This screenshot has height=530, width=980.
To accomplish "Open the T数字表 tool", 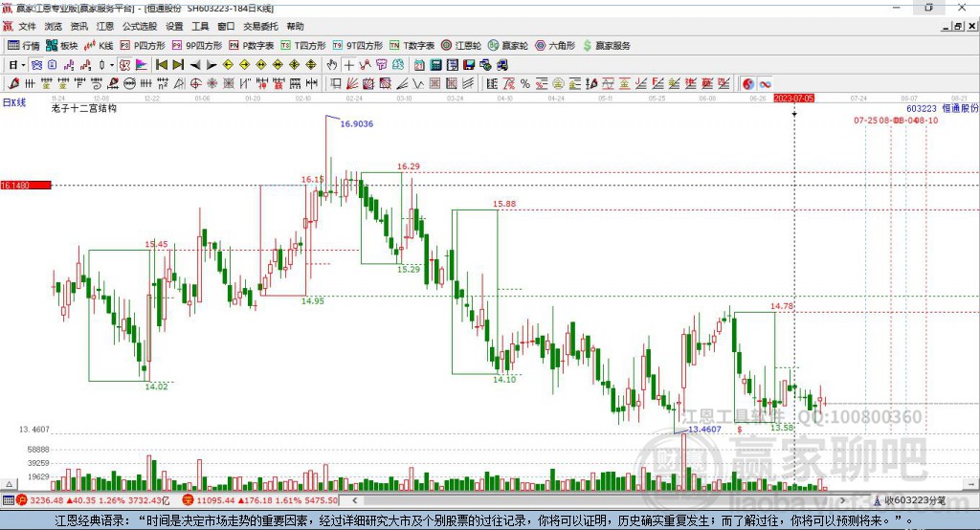I will 412,46.
